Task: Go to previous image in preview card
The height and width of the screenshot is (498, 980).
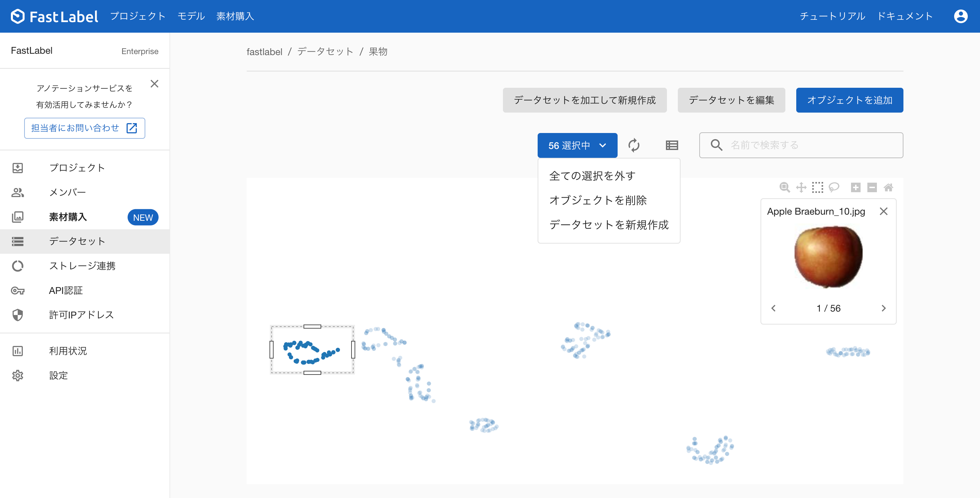Action: pyautogui.click(x=773, y=308)
